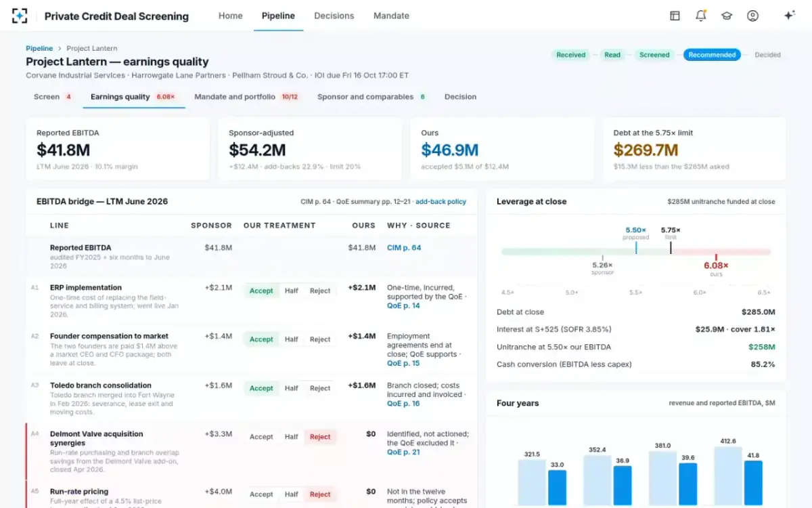Click the $41.8M Reported EBITDA card value
The height and width of the screenshot is (508, 812).
click(63, 150)
